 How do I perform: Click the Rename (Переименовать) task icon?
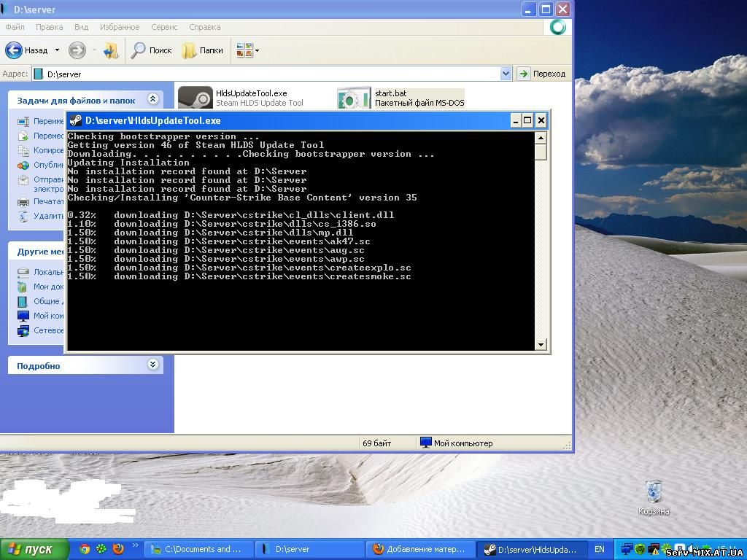click(23, 122)
